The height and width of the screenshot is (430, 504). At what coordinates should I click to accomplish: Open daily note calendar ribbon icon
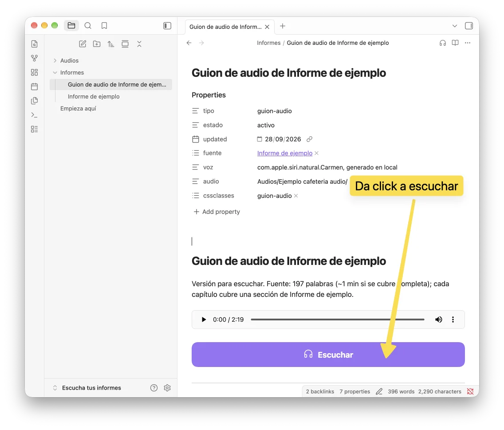[35, 87]
